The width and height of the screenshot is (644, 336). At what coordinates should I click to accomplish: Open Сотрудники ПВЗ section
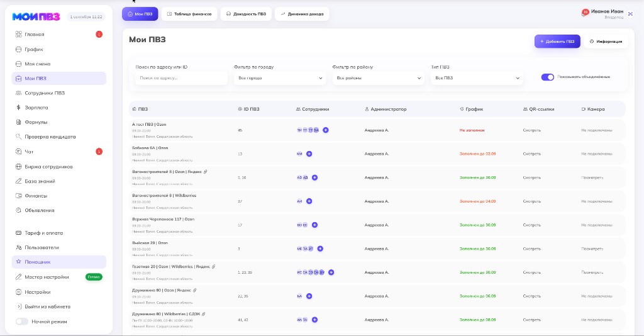[x=58, y=93]
